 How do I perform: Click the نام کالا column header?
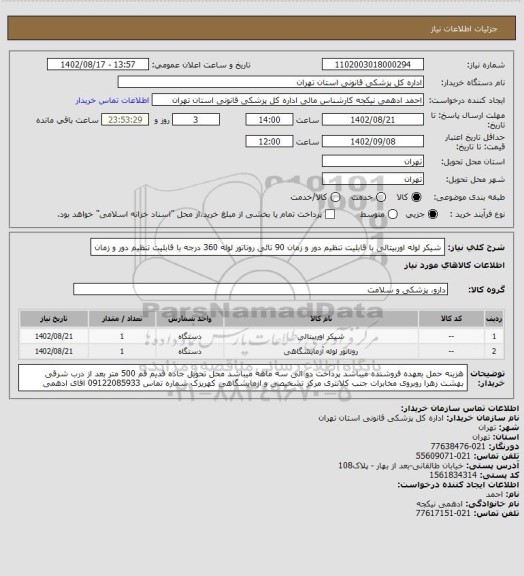pos(321,319)
